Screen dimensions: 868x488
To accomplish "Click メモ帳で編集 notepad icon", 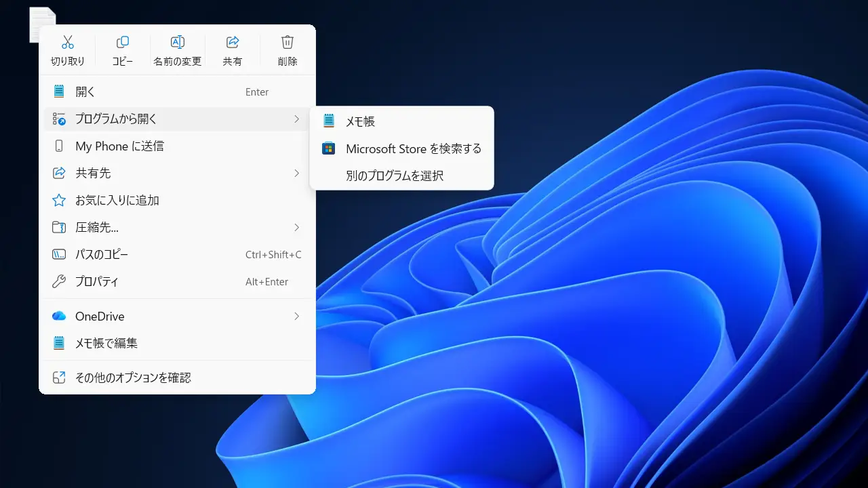I will (59, 344).
